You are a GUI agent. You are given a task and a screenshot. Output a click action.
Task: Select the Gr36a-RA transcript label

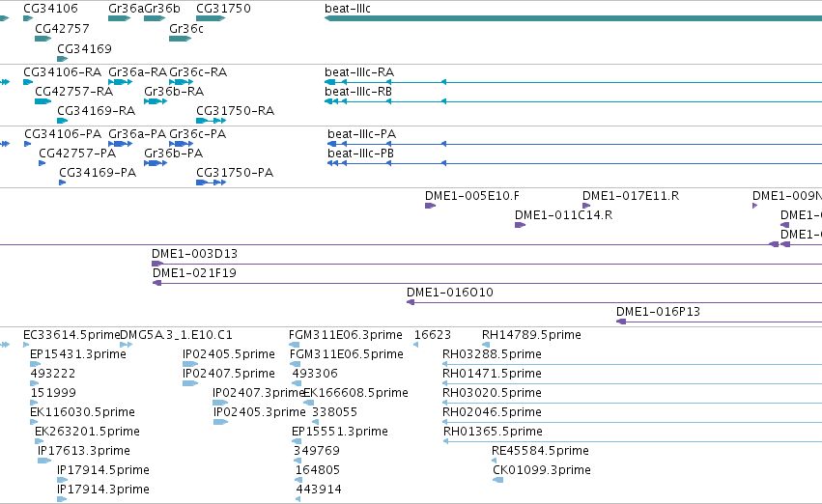point(137,71)
